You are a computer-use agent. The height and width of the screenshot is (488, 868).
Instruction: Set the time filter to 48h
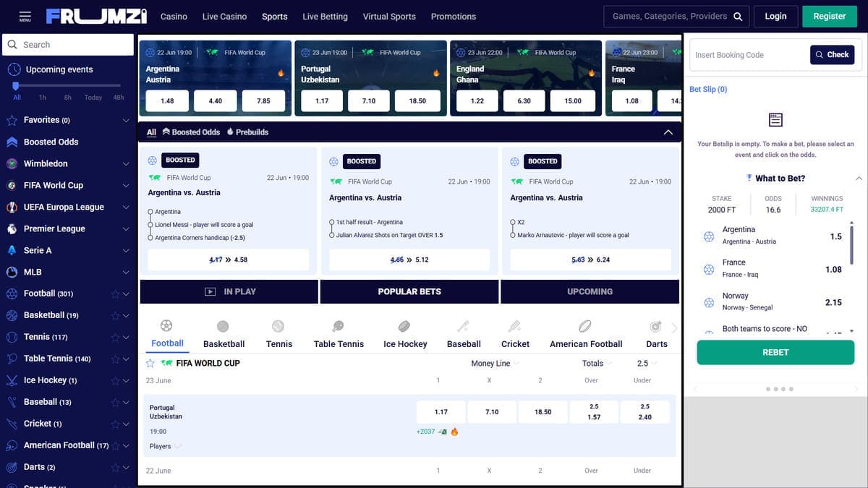click(x=119, y=97)
